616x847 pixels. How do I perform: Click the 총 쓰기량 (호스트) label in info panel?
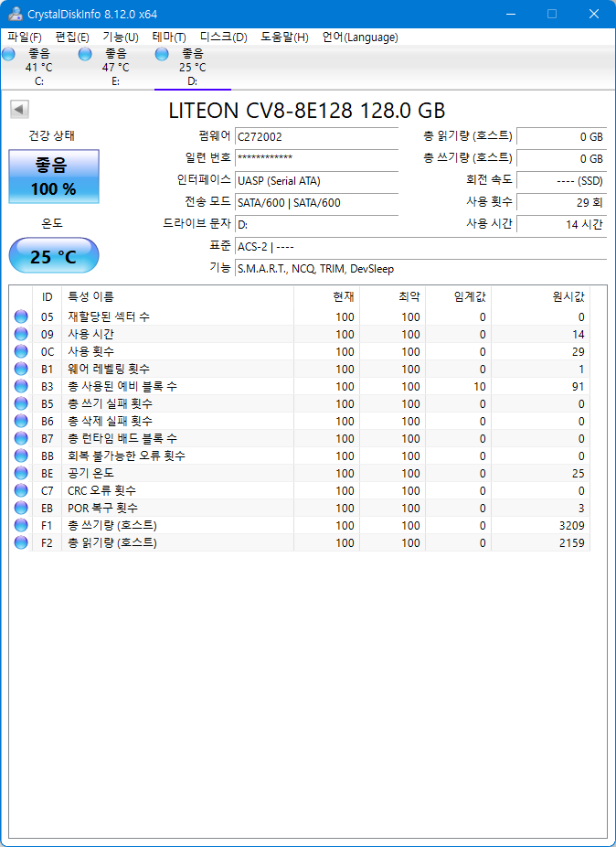[468, 157]
